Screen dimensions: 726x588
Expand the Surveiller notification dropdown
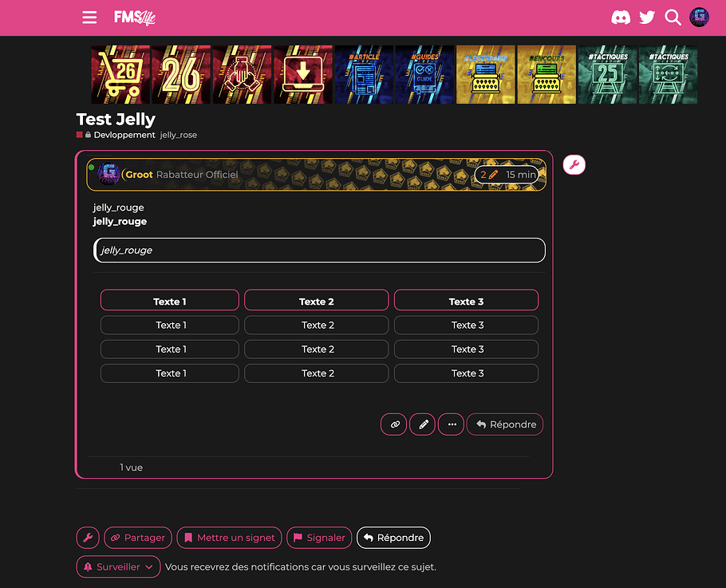[118, 567]
